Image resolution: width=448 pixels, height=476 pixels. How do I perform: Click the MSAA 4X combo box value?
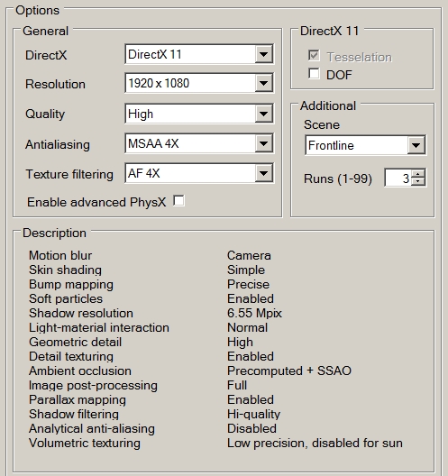(153, 143)
